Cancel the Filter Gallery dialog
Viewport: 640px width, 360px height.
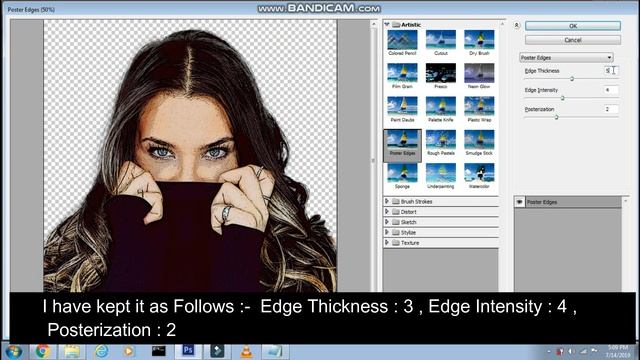[573, 40]
